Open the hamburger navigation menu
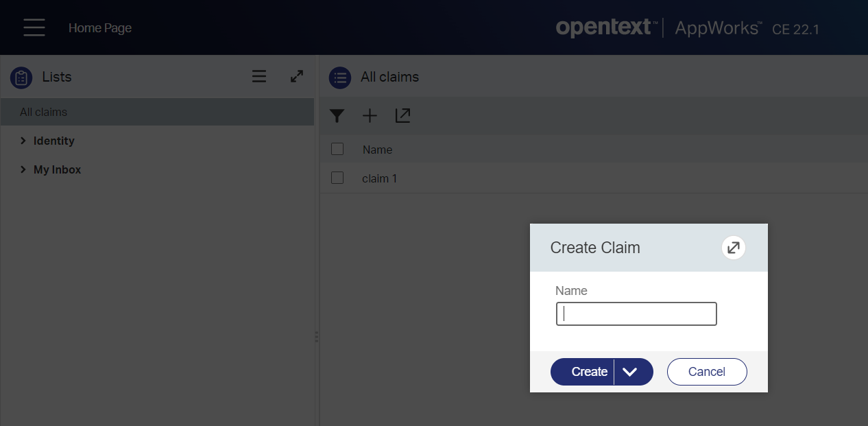 [34, 27]
